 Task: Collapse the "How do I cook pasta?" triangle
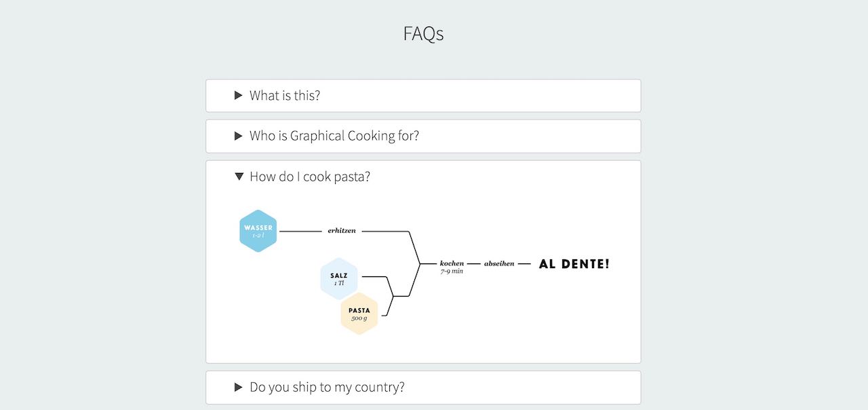(239, 176)
